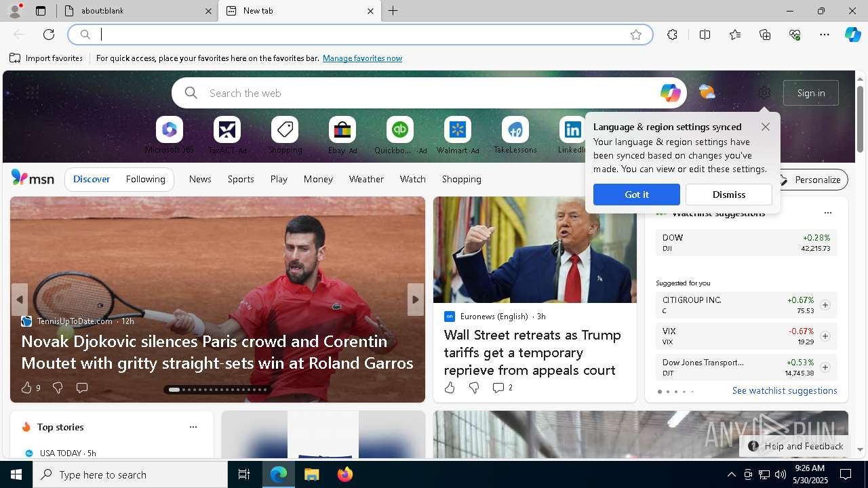
Task: Open the Sports category
Action: (x=241, y=179)
